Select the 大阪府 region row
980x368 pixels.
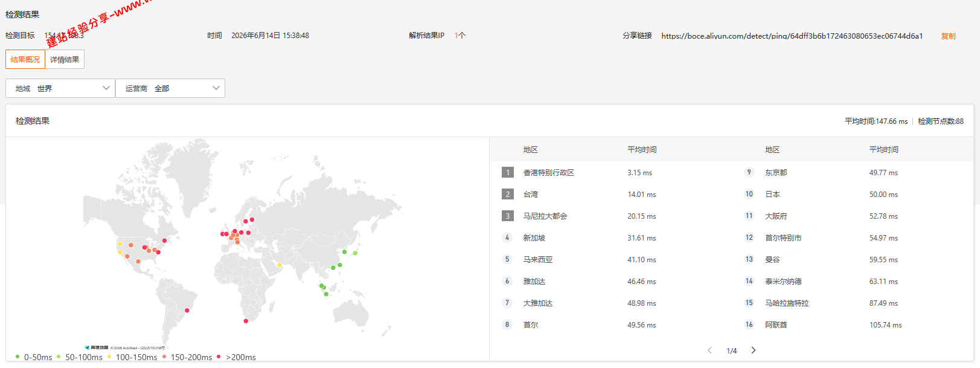[x=852, y=216]
